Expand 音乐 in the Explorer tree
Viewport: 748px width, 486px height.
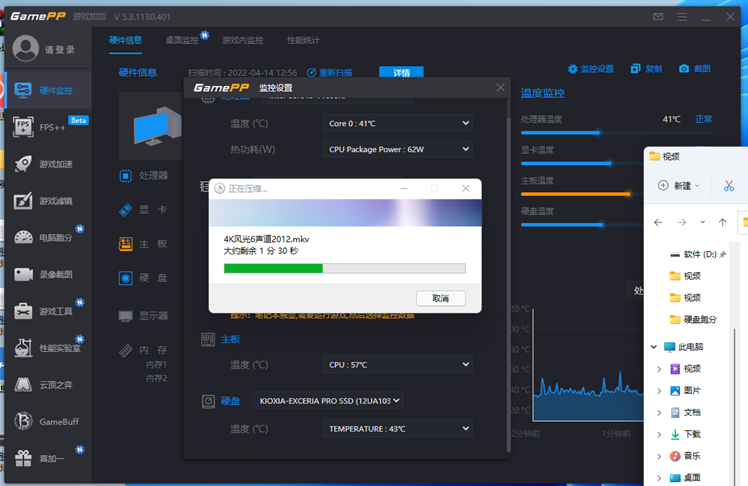659,456
